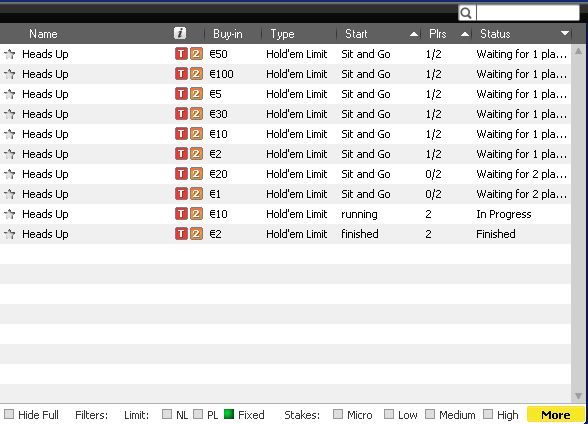Toggle the NL limit filter checkbox
588x424 pixels.
coord(167,414)
